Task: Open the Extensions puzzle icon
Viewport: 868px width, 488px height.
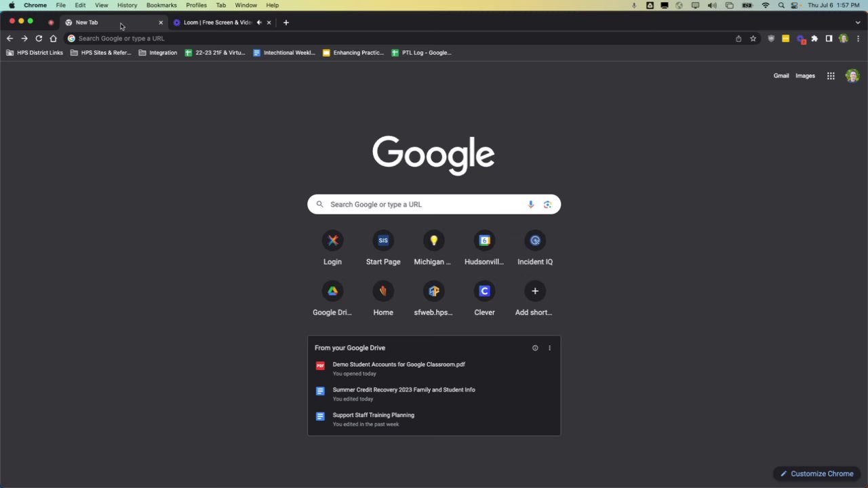Action: pos(814,39)
